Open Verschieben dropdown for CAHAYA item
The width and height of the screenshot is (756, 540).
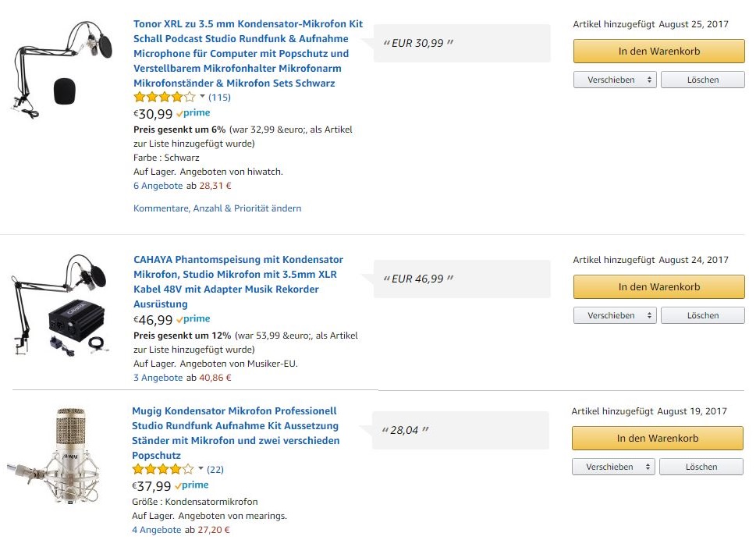[x=615, y=316]
